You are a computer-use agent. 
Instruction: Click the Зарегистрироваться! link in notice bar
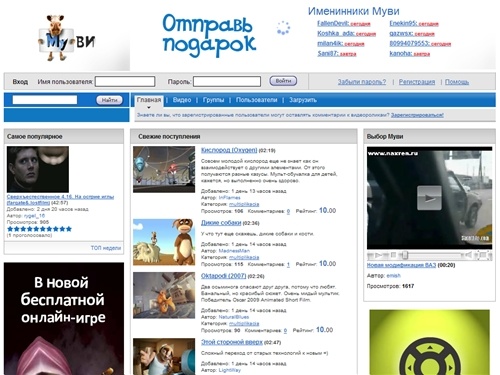pyautogui.click(x=417, y=115)
